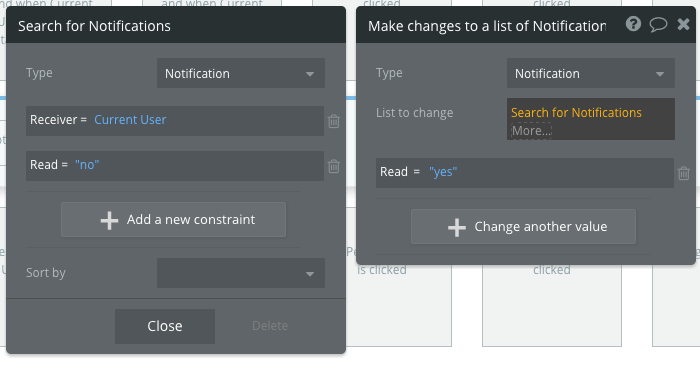
Task: Open help for Make changes dialog
Action: [633, 24]
